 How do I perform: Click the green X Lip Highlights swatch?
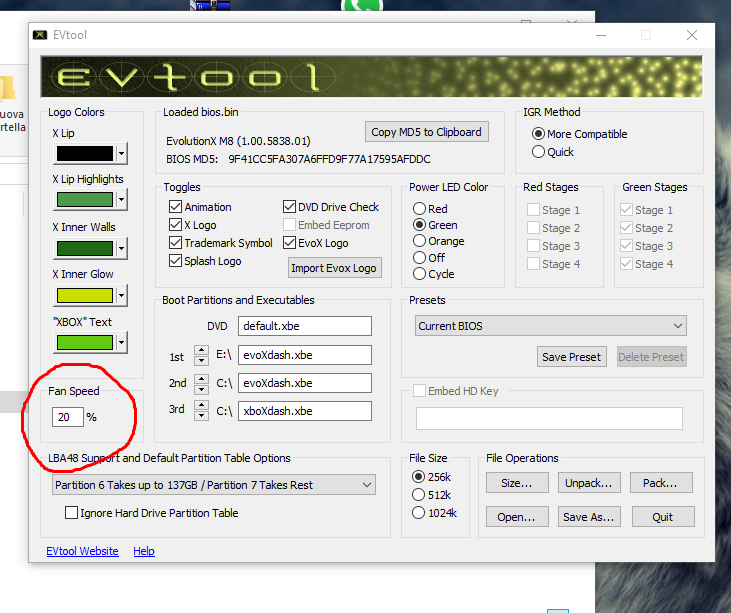[85, 200]
